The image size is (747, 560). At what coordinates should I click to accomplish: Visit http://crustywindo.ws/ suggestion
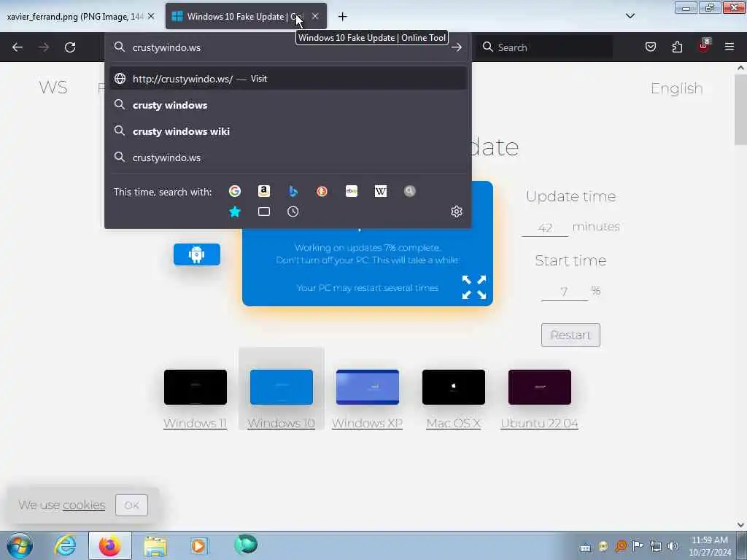(288, 79)
